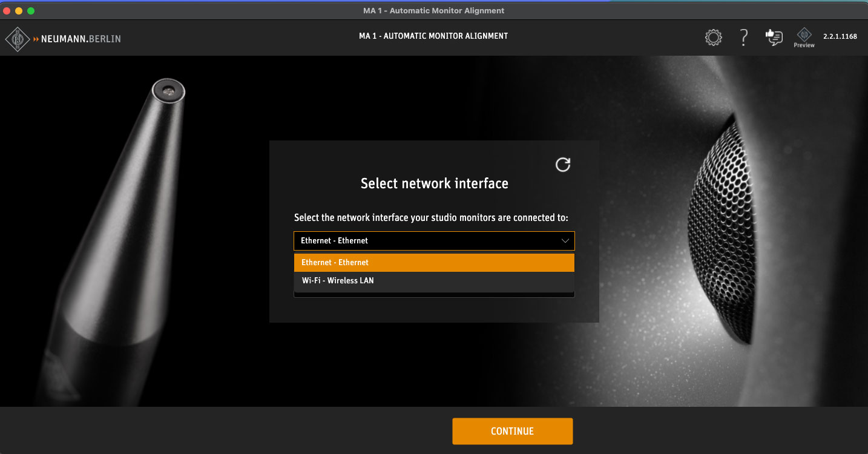The height and width of the screenshot is (454, 868).
Task: Refresh the network interface list
Action: pyautogui.click(x=563, y=165)
